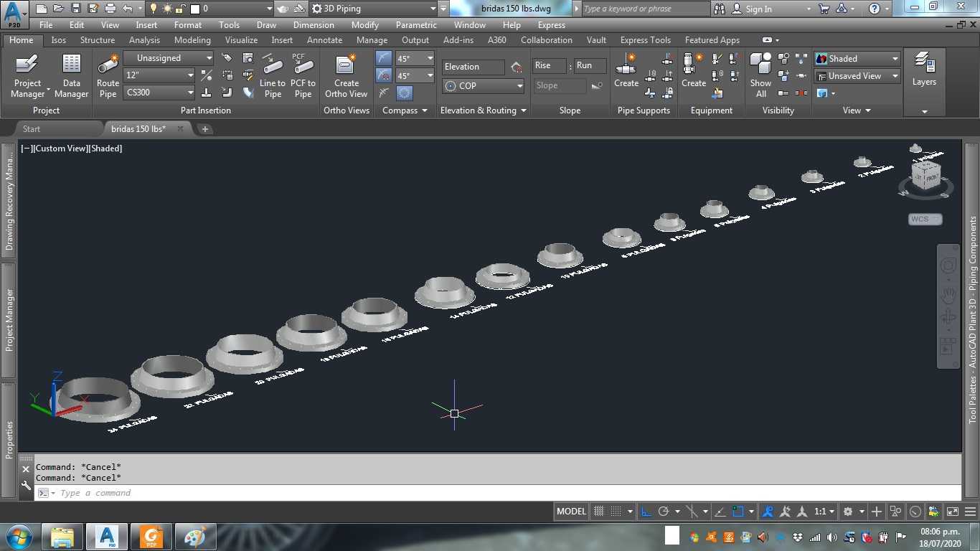This screenshot has width=980, height=551.
Task: Click the ViewCube in the viewport
Action: coord(926,174)
